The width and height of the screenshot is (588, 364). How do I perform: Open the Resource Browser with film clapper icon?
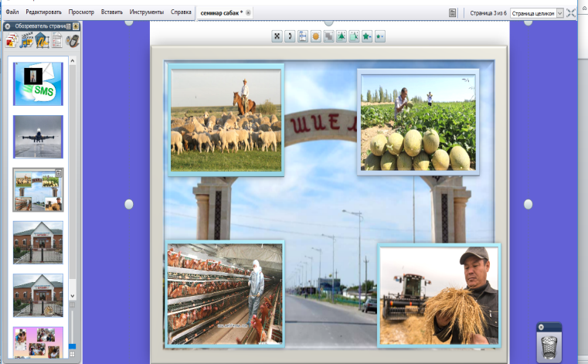click(x=26, y=42)
